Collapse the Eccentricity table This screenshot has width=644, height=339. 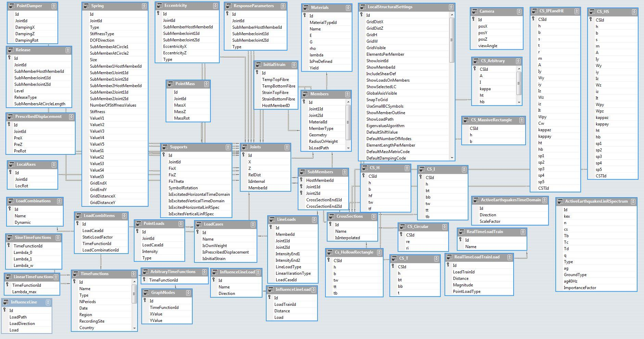215,6
